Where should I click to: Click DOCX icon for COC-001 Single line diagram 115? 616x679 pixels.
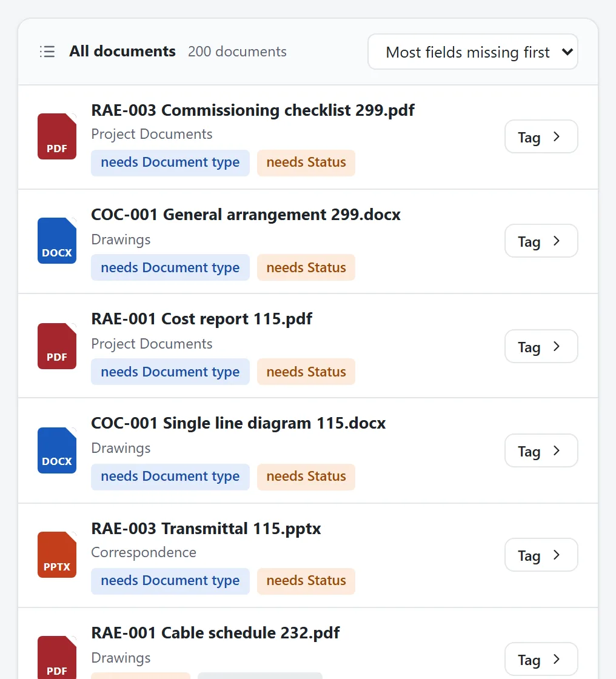tap(57, 450)
